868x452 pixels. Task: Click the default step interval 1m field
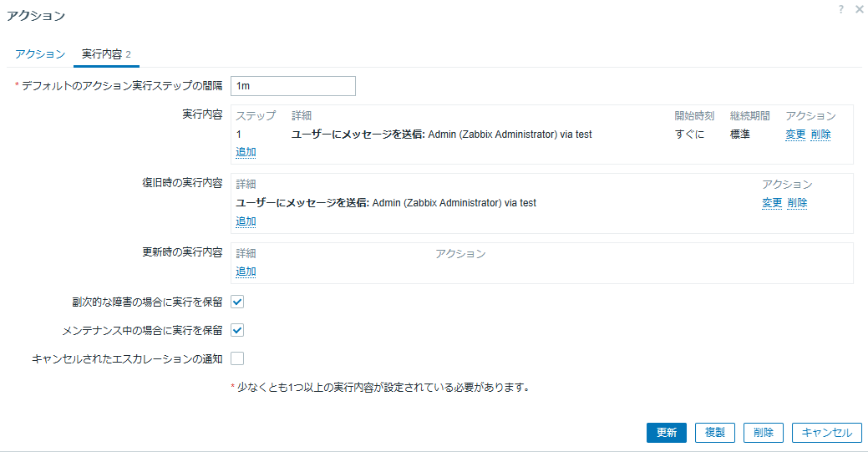(x=293, y=86)
